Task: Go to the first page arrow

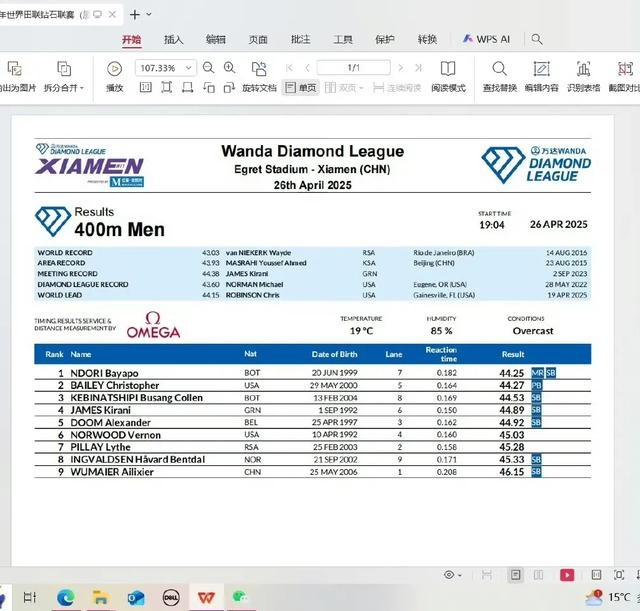Action: (289, 68)
